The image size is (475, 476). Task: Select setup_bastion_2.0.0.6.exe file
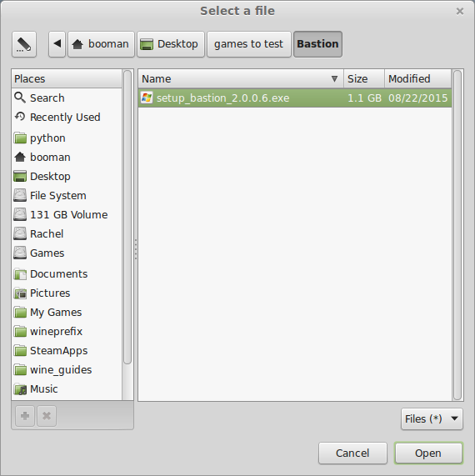[x=295, y=98]
